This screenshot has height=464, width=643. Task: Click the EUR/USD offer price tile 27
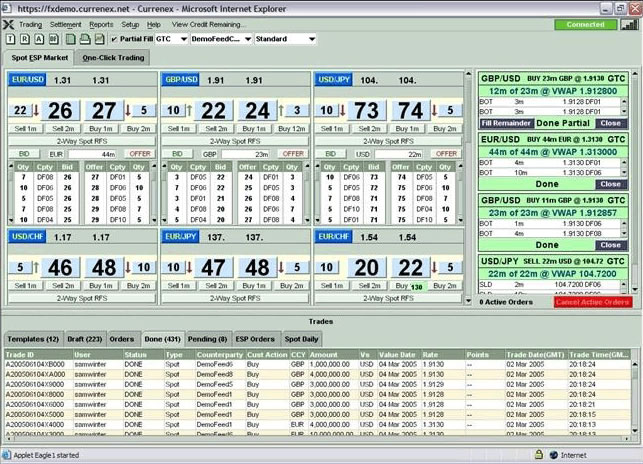click(104, 110)
